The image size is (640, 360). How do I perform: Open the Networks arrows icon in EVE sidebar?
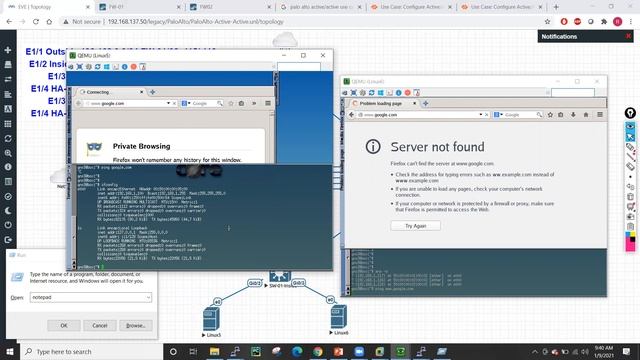point(8,79)
